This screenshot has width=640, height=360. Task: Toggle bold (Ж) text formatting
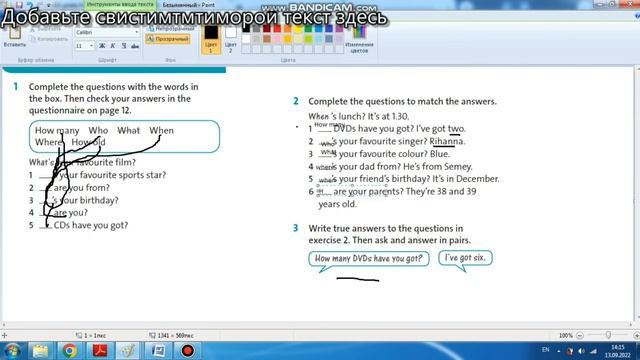[x=102, y=46]
